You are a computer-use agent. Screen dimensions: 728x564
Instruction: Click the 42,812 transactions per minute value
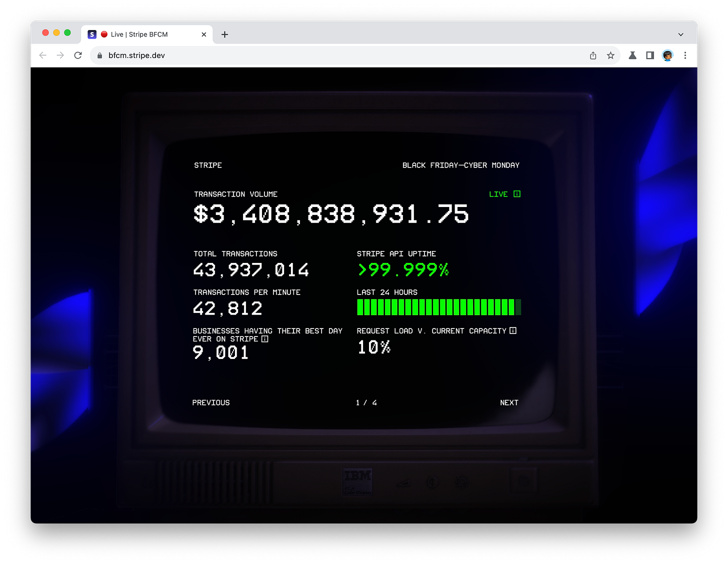[227, 308]
